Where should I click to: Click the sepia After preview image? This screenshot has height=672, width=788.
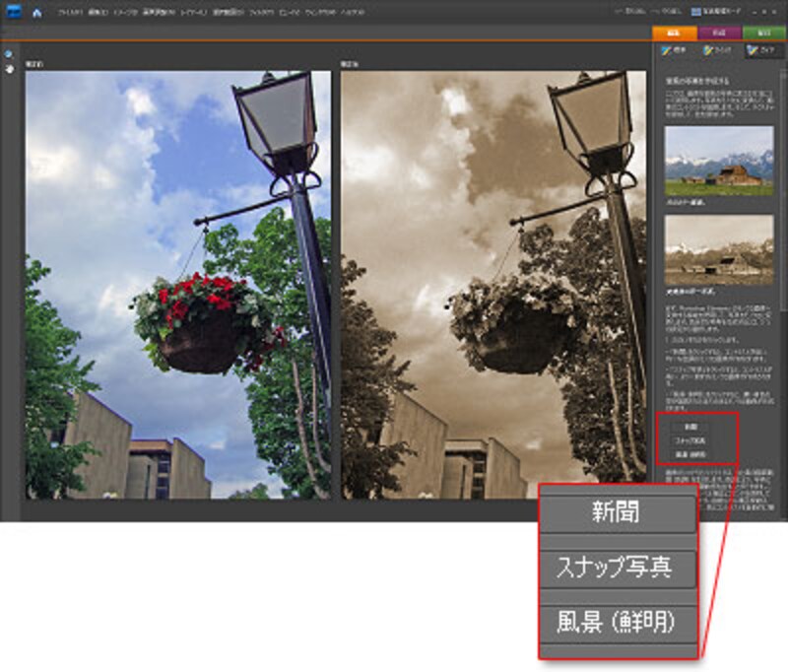click(492, 286)
